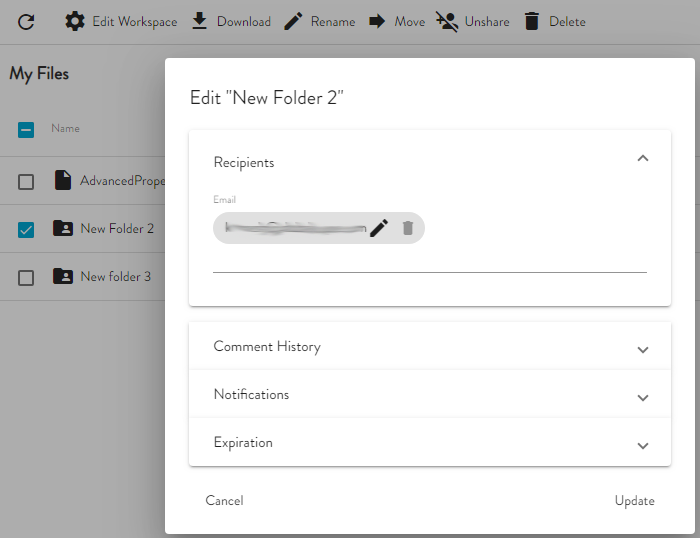Remove recipient using trash icon in chip
700x538 pixels.
point(408,228)
